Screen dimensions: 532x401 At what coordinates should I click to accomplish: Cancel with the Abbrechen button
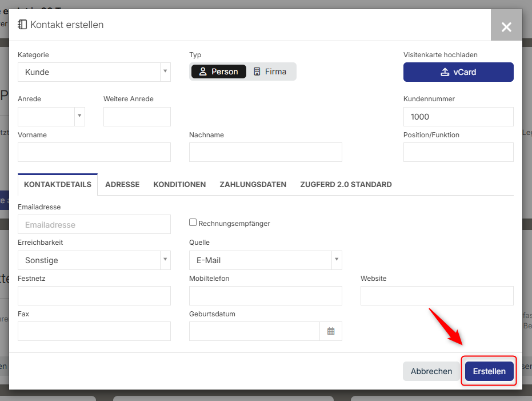(431, 371)
